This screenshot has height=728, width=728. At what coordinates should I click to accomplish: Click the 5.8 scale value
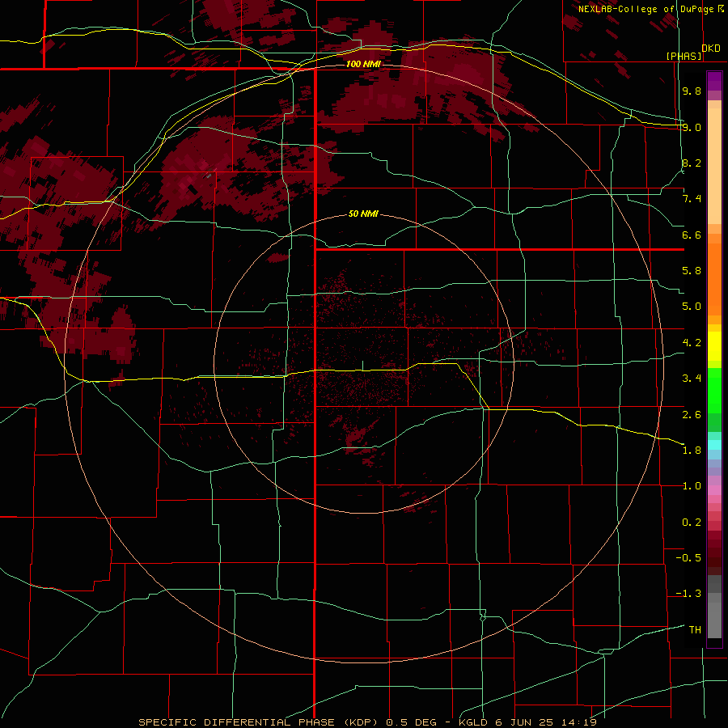(692, 271)
